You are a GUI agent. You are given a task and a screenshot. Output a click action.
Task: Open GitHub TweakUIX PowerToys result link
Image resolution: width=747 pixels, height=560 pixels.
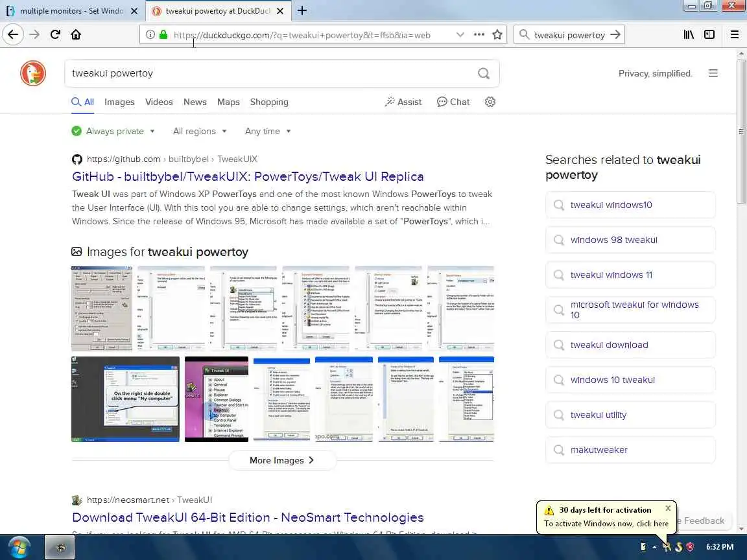[x=248, y=177]
